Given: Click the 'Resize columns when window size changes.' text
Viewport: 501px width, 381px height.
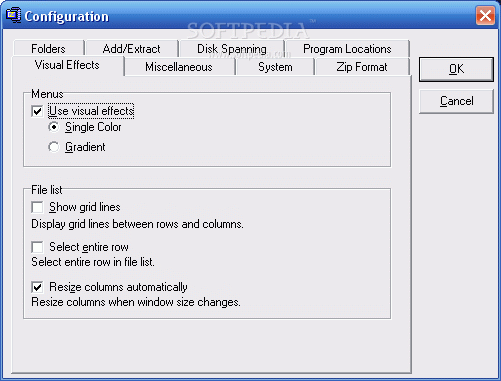Looking at the screenshot, I should point(136,302).
